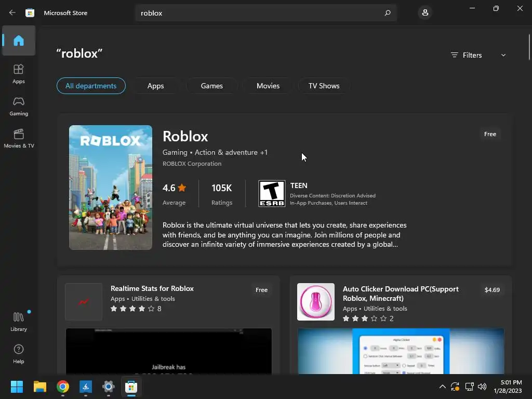Open the Apps sidebar section

19,74
